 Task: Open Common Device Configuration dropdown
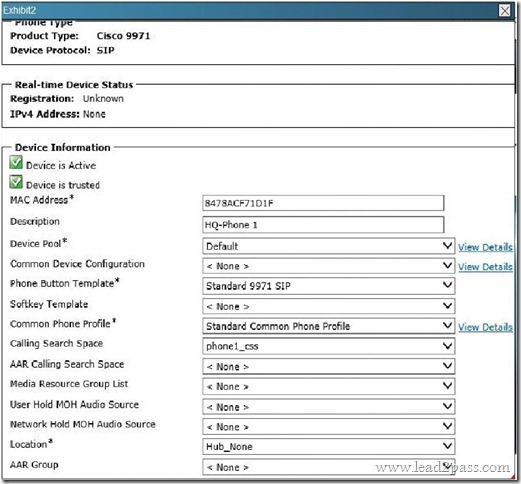pos(328,266)
